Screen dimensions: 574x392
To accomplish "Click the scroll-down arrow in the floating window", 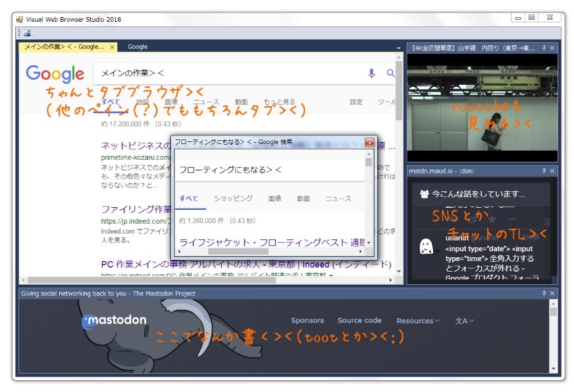I will point(369,243).
